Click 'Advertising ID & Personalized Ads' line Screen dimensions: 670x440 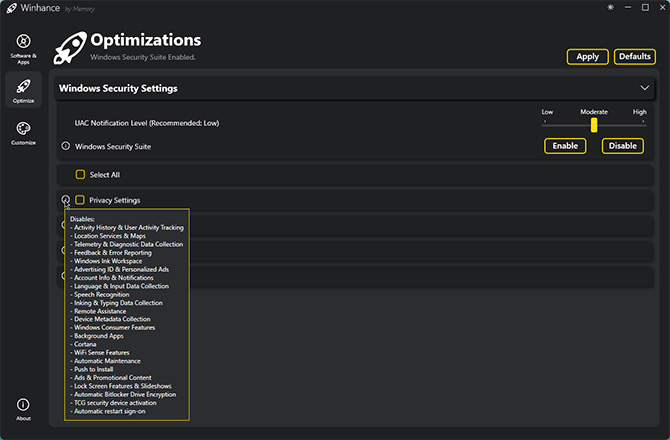click(x=121, y=270)
